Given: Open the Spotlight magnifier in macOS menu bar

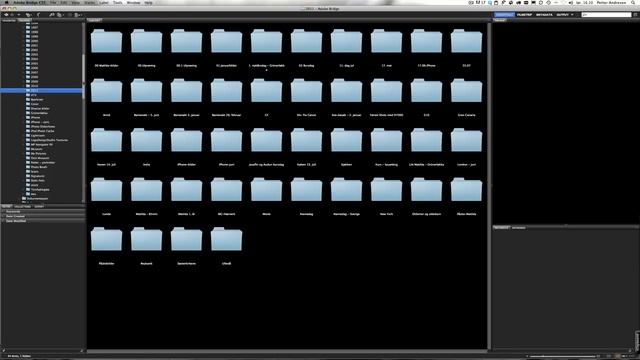Looking at the screenshot, I should point(634,2).
